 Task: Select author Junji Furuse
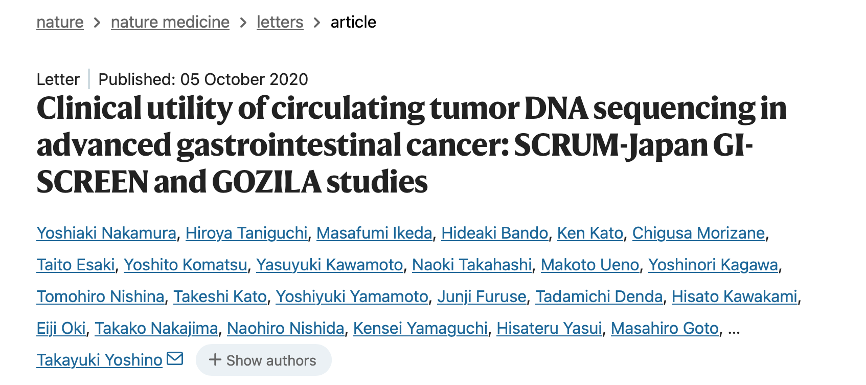[x=482, y=297]
